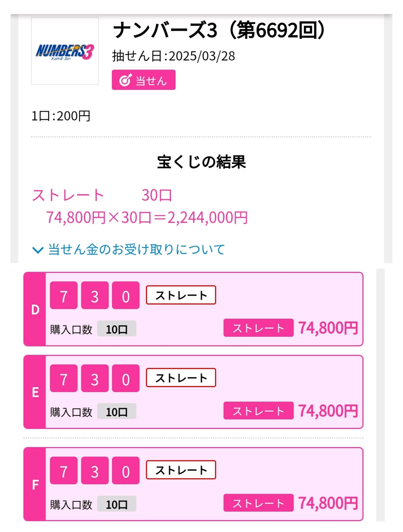Select the D row label tab

click(x=35, y=309)
